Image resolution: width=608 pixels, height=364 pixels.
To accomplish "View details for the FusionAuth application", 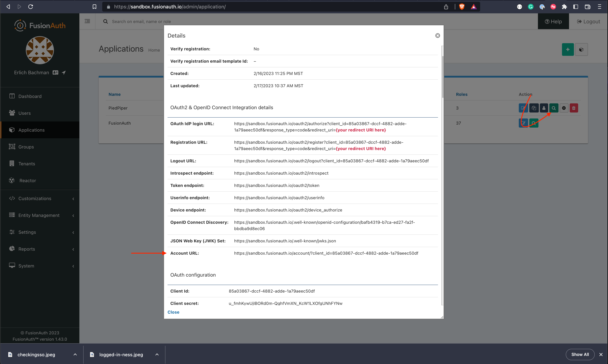I will point(534,123).
